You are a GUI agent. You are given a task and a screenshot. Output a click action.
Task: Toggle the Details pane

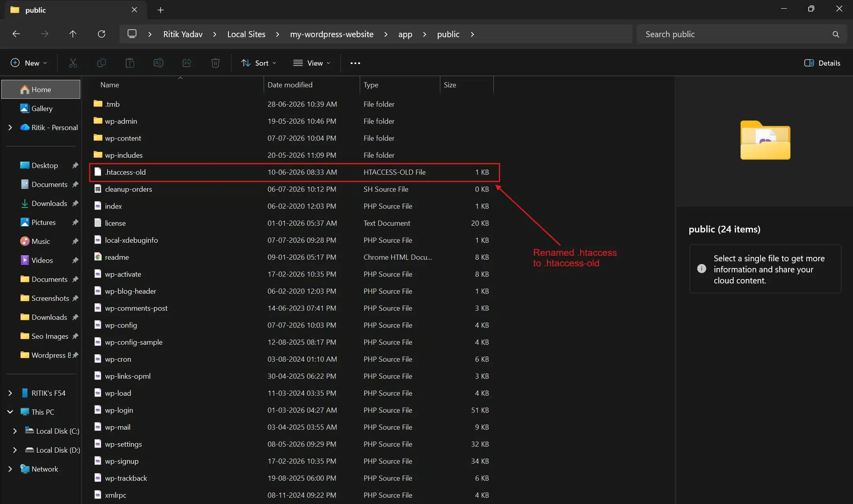click(x=822, y=63)
